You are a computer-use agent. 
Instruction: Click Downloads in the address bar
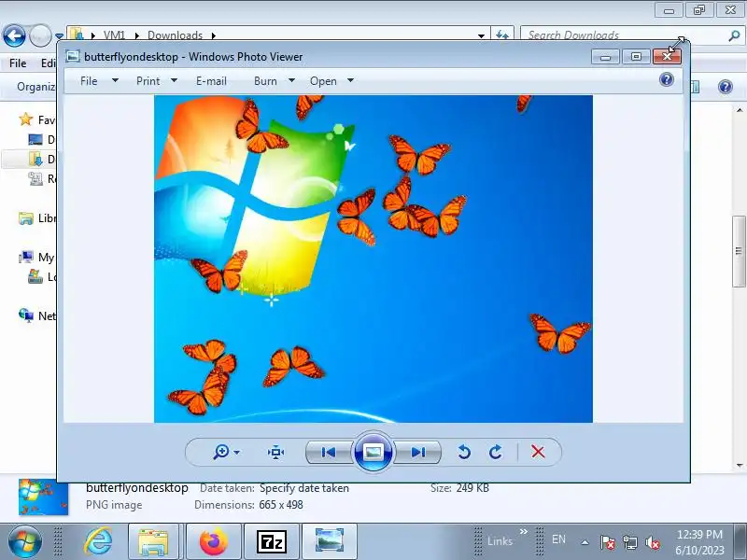(175, 35)
